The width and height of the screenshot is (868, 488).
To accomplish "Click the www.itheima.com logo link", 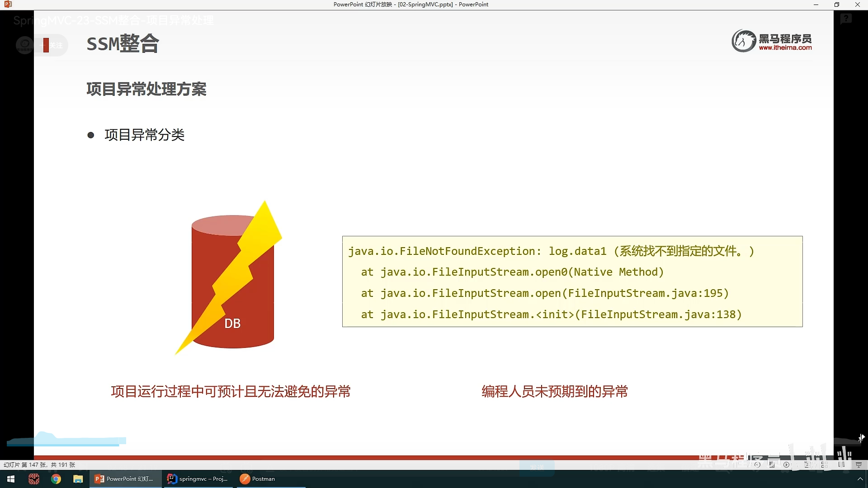I will pos(785,47).
